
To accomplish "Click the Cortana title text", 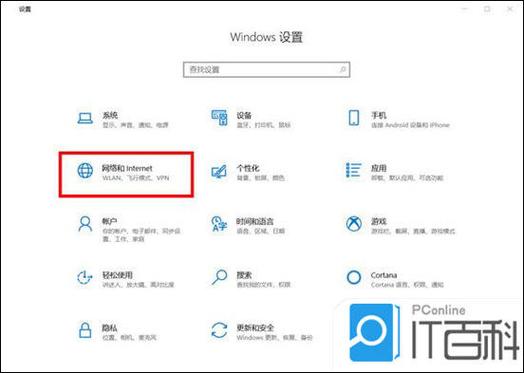I will (384, 275).
